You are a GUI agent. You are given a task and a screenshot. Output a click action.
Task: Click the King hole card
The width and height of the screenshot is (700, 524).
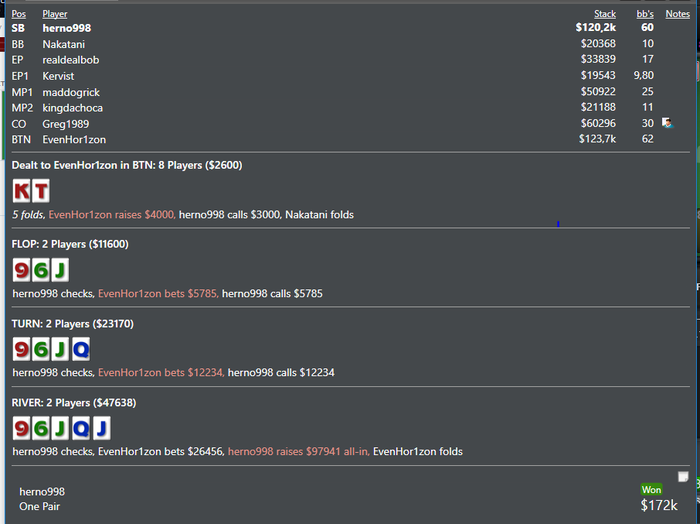click(x=22, y=191)
